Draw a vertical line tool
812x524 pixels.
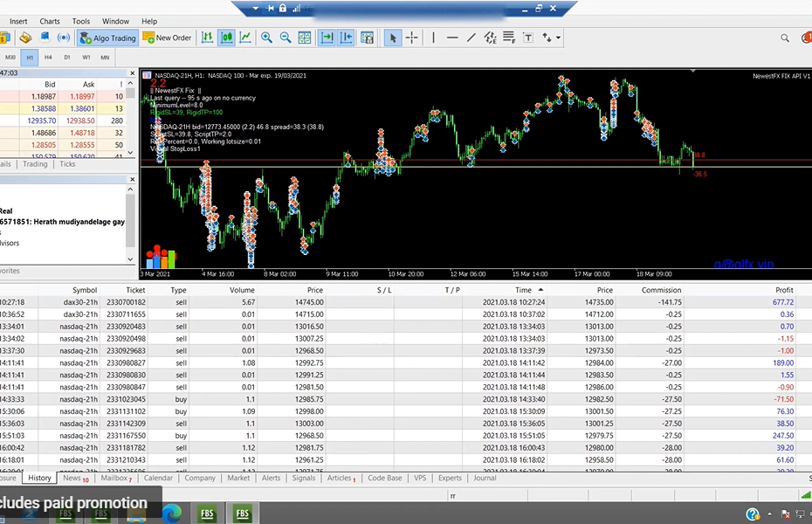point(434,38)
